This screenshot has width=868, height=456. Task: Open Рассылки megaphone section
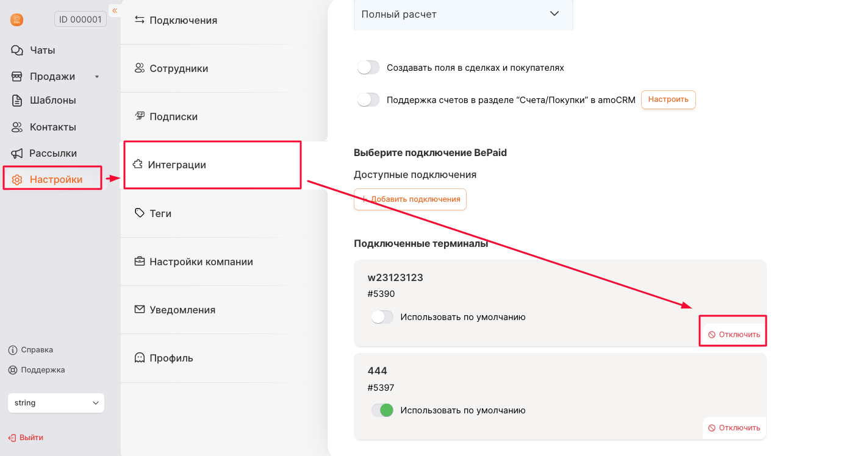pos(53,153)
